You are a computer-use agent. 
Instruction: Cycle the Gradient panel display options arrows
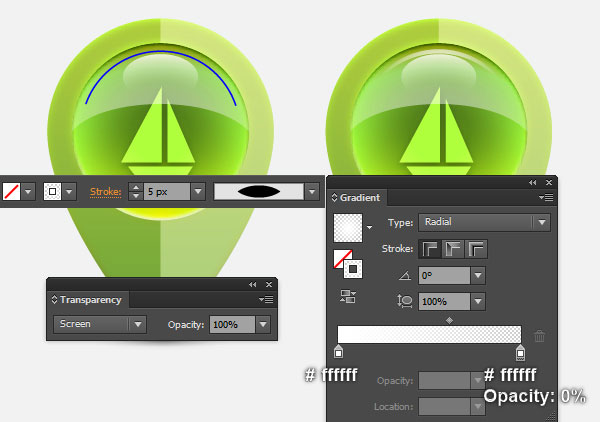tap(334, 197)
